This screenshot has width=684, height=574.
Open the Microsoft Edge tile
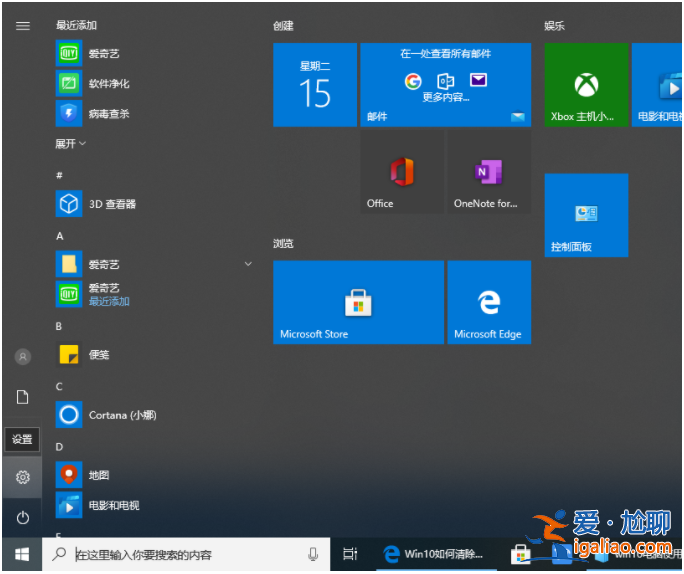[489, 302]
